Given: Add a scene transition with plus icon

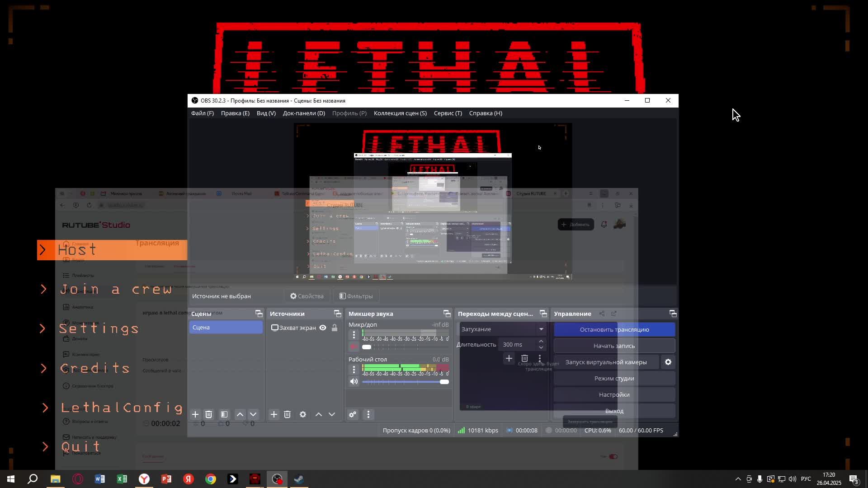Looking at the screenshot, I should point(509,358).
